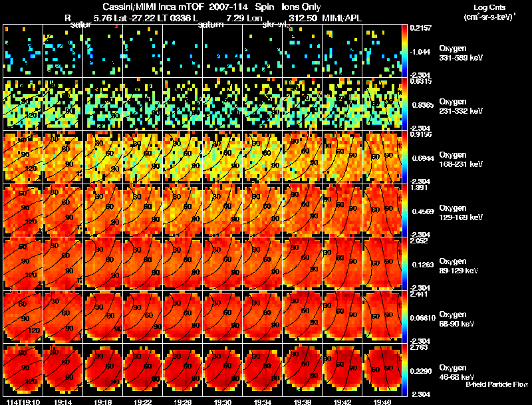532x405 pixels.
Task: Click the colorbar of the 168-231 keV row
Action: [x=404, y=158]
